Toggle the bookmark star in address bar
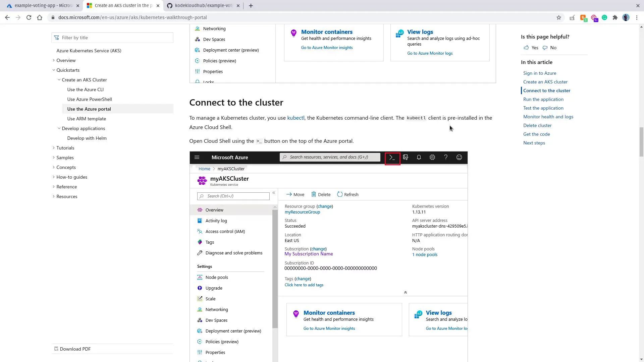 (x=559, y=17)
